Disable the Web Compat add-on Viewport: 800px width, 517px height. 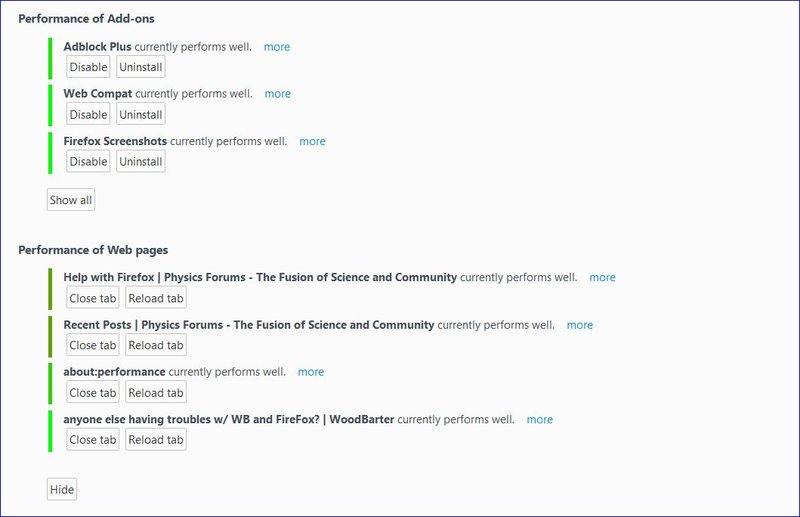(88, 114)
